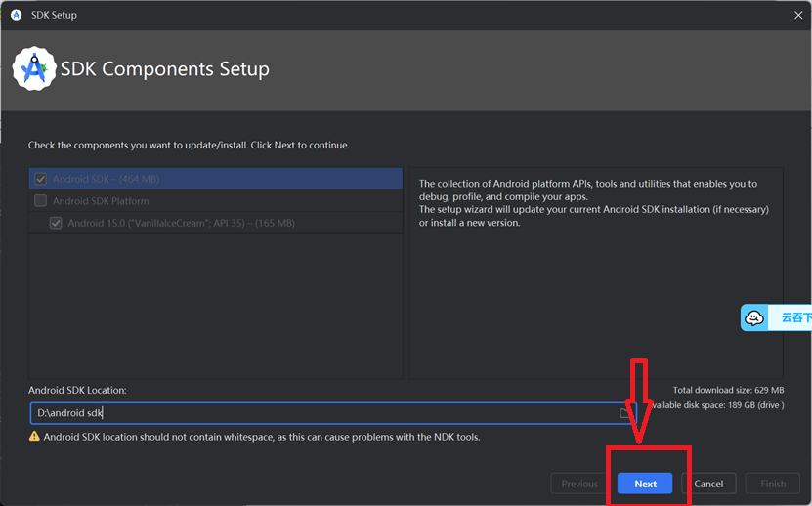The width and height of the screenshot is (812, 506).
Task: Click the cloud mascot icon on floating widget
Action: pos(754,317)
